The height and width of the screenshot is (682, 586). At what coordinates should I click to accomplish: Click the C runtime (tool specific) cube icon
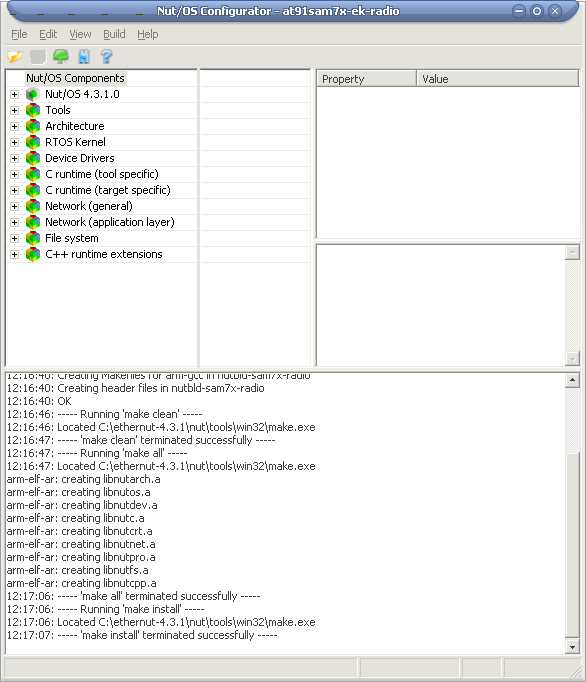pos(33,174)
